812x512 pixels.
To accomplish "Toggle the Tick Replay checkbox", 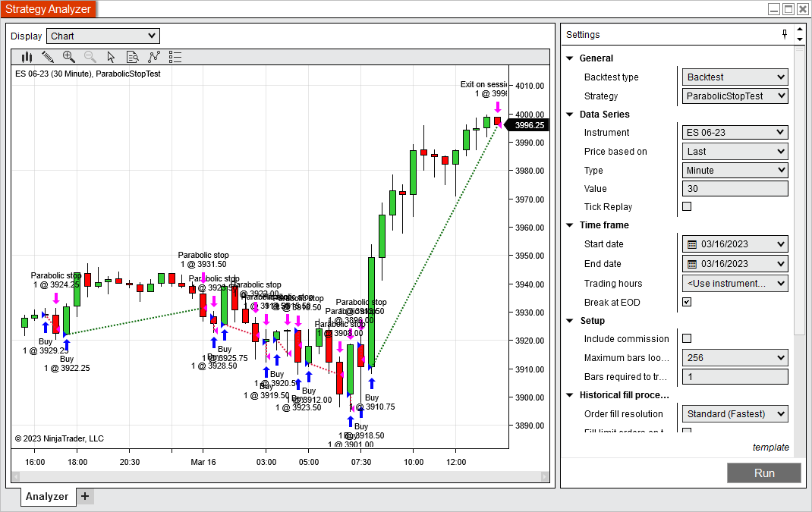I will click(687, 206).
